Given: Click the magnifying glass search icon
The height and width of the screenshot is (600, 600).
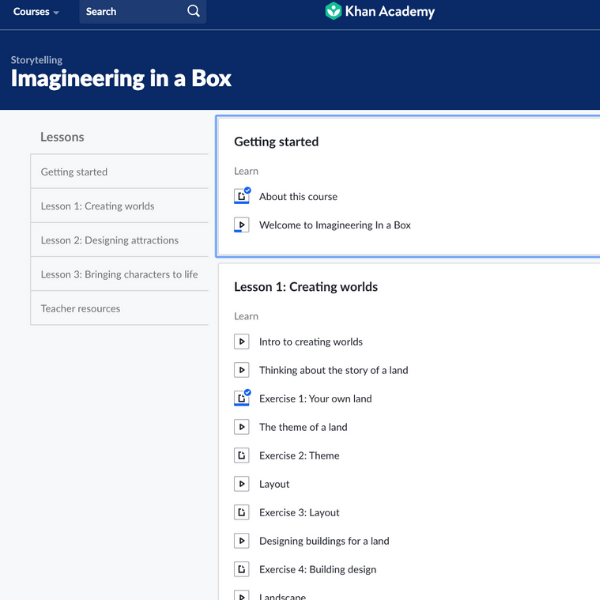Looking at the screenshot, I should [x=194, y=11].
